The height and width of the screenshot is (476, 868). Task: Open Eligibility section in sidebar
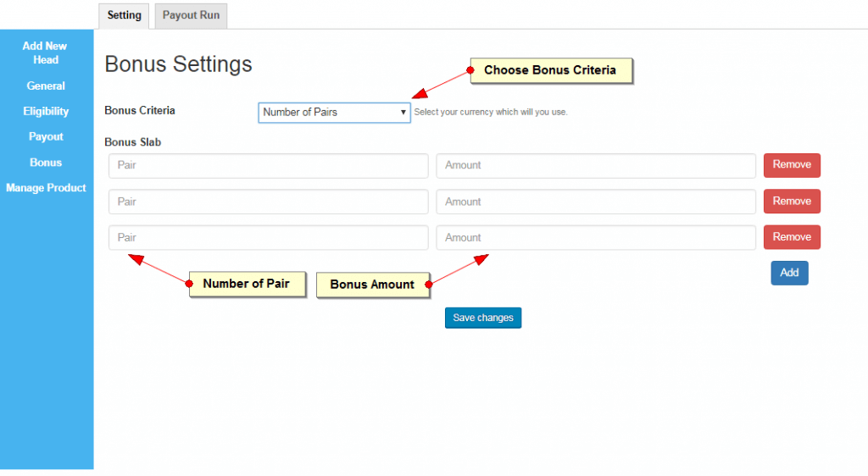(x=46, y=111)
